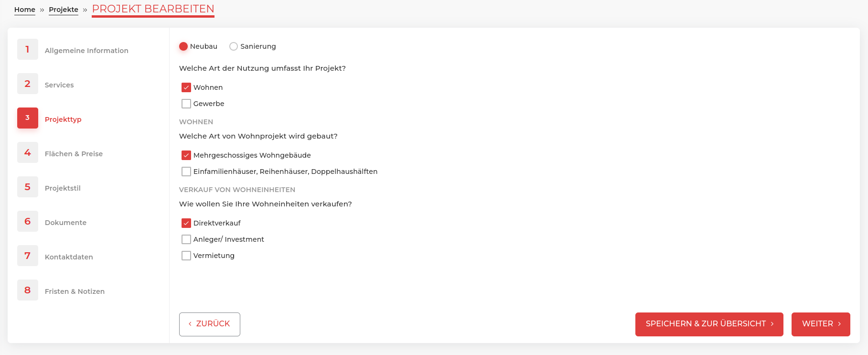Uncheck the Wohnen checkbox
The height and width of the screenshot is (355, 868).
[x=186, y=87]
